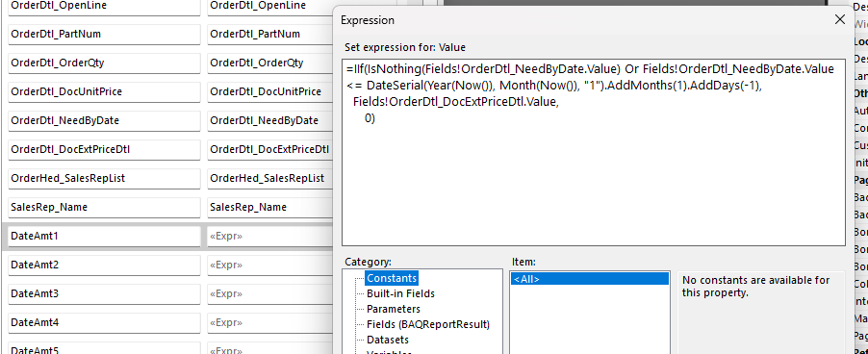This screenshot has width=868, height=354.
Task: Choose the Datasets category
Action: click(388, 340)
